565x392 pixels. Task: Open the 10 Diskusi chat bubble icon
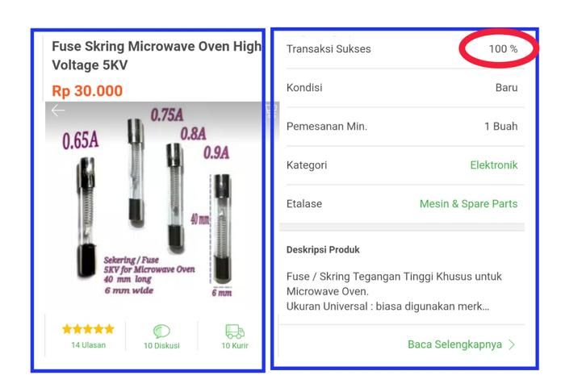[x=161, y=331]
